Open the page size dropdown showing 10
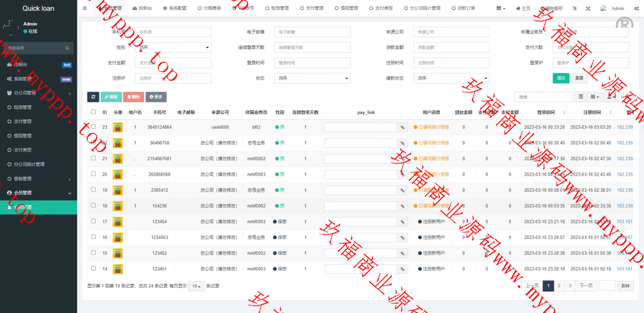 tap(196, 286)
